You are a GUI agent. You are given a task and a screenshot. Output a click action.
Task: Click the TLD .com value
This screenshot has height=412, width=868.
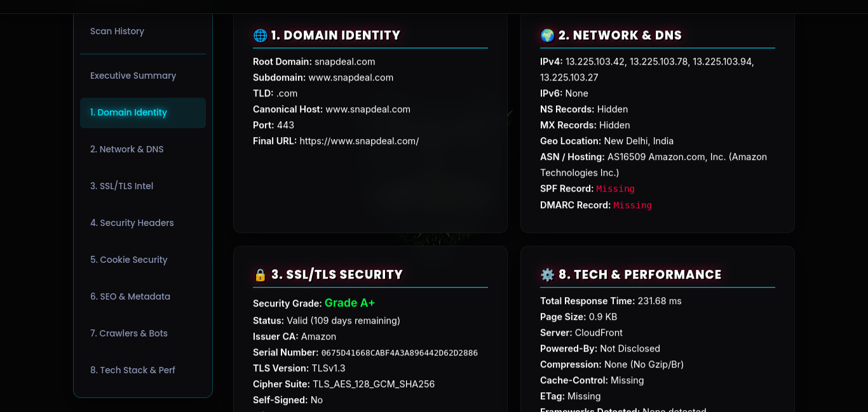[287, 93]
